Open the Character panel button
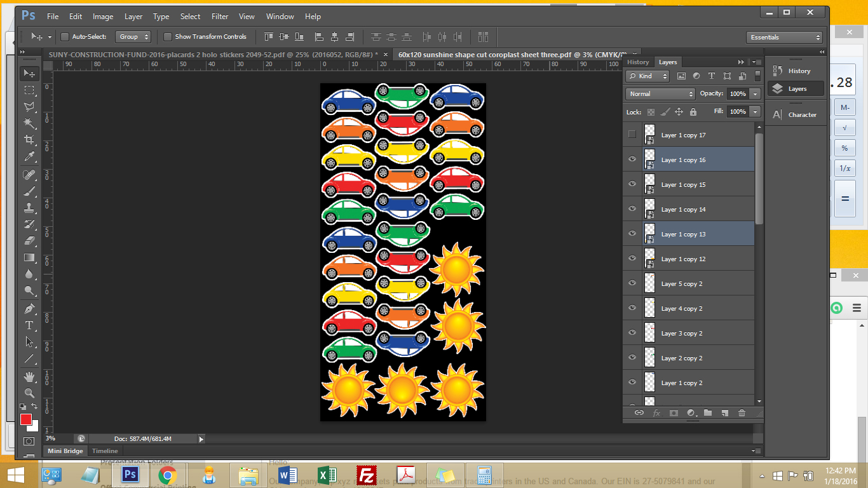Screen dimensions: 868x488 [x=795, y=115]
